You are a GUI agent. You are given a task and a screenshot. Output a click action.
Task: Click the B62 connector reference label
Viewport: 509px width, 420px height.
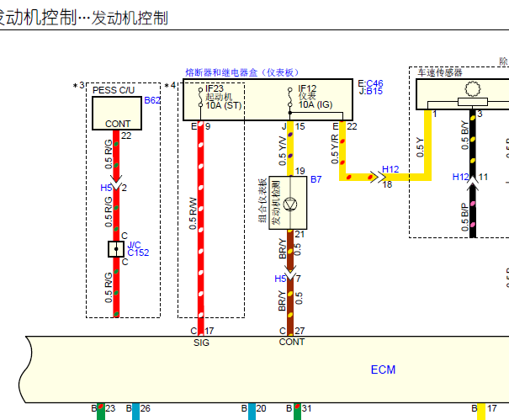point(152,100)
